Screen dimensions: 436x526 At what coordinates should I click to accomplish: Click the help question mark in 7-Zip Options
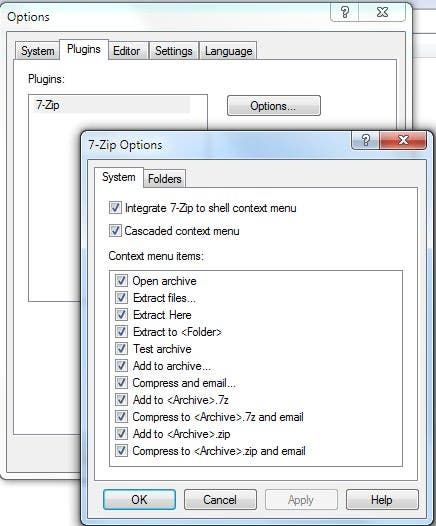366,140
